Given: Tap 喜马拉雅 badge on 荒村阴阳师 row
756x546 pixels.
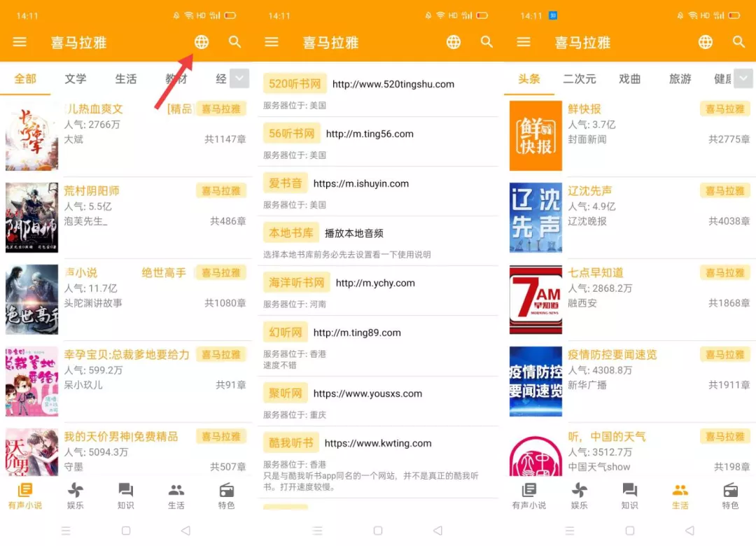Looking at the screenshot, I should coord(221,191).
